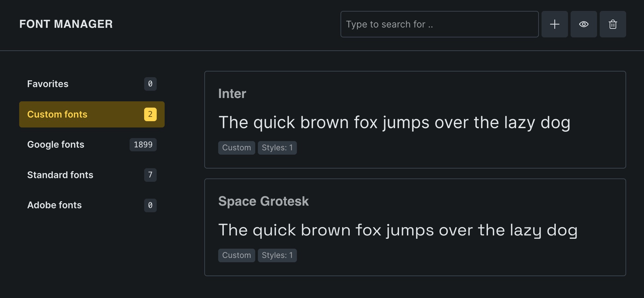Click Custom tag on Space Grotesk card
Viewport: 644px width, 298px height.
[x=236, y=255]
